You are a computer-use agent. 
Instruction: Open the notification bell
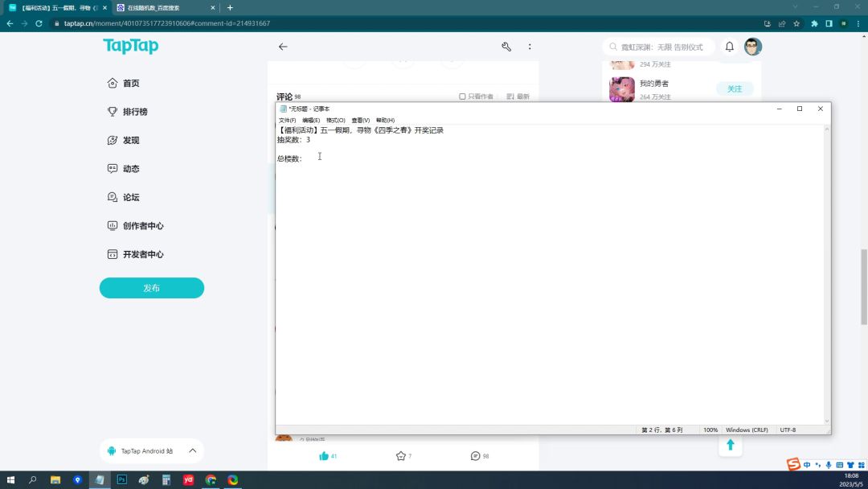coord(730,47)
